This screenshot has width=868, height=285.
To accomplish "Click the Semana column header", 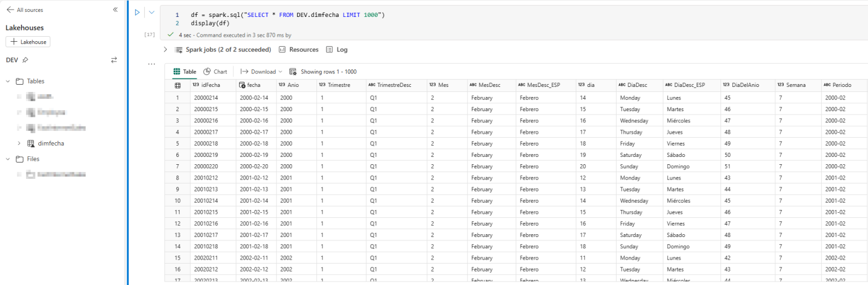I will click(x=798, y=85).
